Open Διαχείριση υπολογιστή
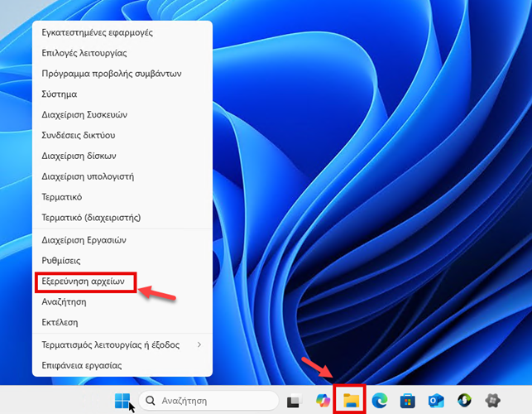Screen dimensions: 532x414 click(x=122, y=176)
